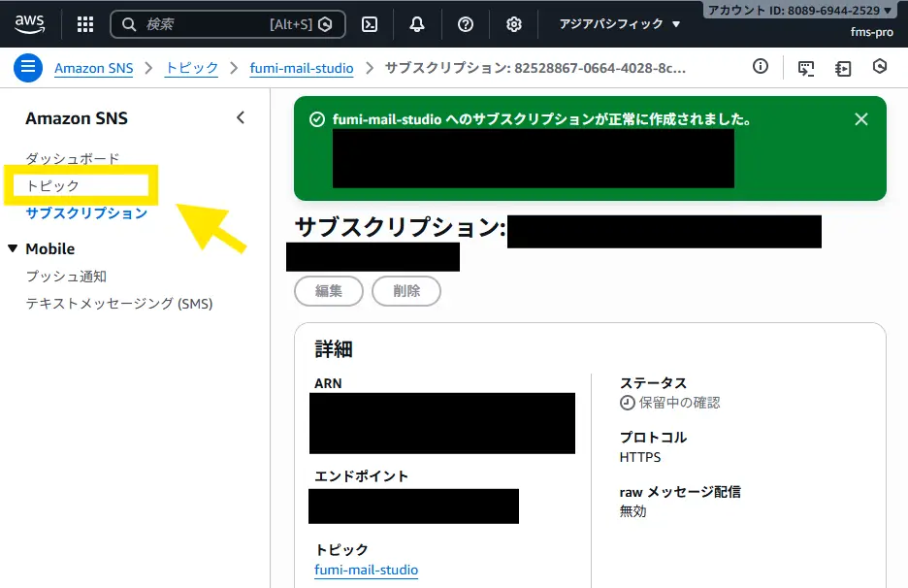Screen dimensions: 908x588
Task: Open the fumi-mail-studio topic link in details
Action: pos(366,570)
